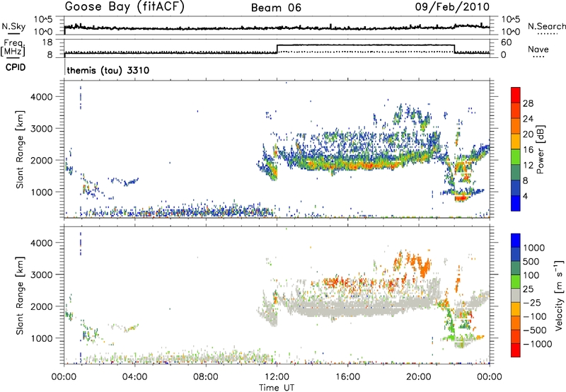
Task: Click the "18" tick on frequency axis
Action: (x=47, y=42)
